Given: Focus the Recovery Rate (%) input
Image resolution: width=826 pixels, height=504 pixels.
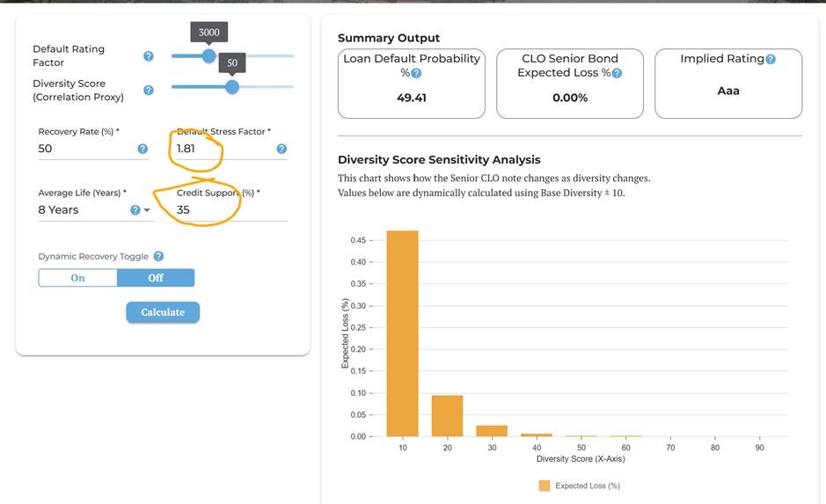Looking at the screenshot, I should [86, 149].
